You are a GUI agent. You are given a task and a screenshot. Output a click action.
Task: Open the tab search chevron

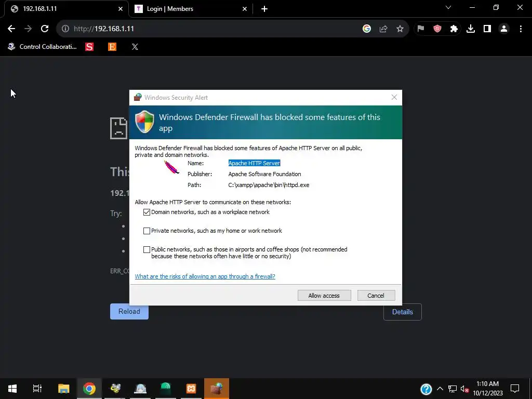(448, 7)
